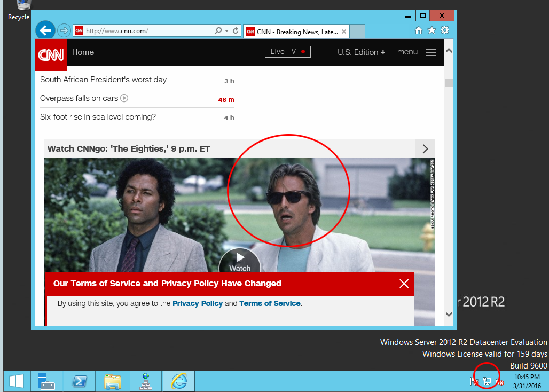549x392 pixels.
Task: Launch Server Manager from taskbar
Action: (46, 381)
